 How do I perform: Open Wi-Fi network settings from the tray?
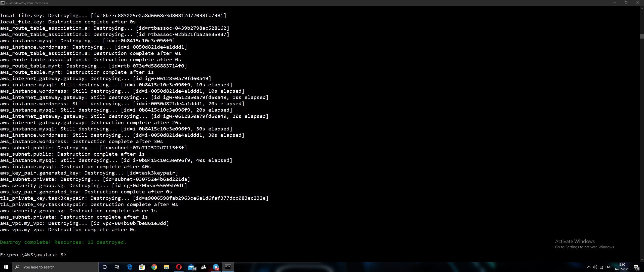pos(601,267)
